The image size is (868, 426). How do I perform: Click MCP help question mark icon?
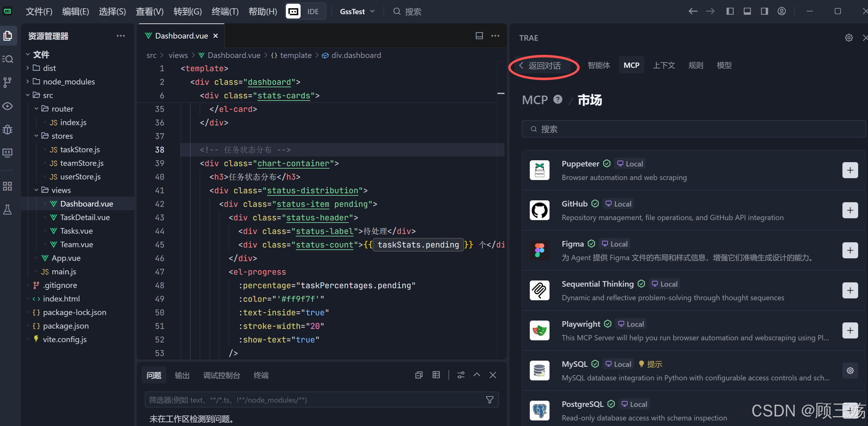point(558,100)
